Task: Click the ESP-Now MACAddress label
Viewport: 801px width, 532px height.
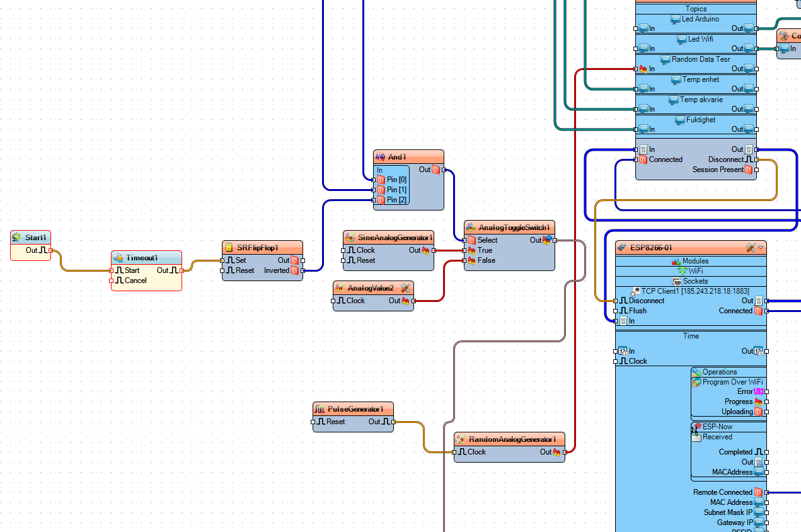Action: click(x=732, y=472)
